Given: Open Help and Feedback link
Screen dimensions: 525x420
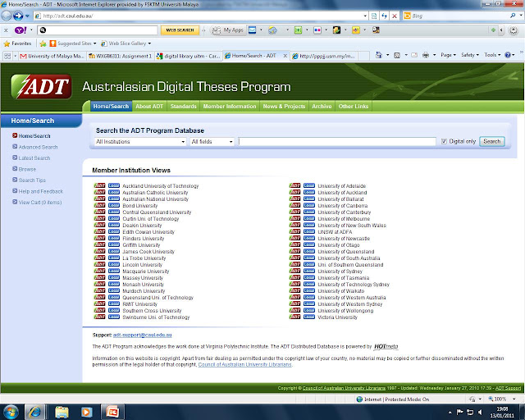Looking at the screenshot, I should pos(40,191).
